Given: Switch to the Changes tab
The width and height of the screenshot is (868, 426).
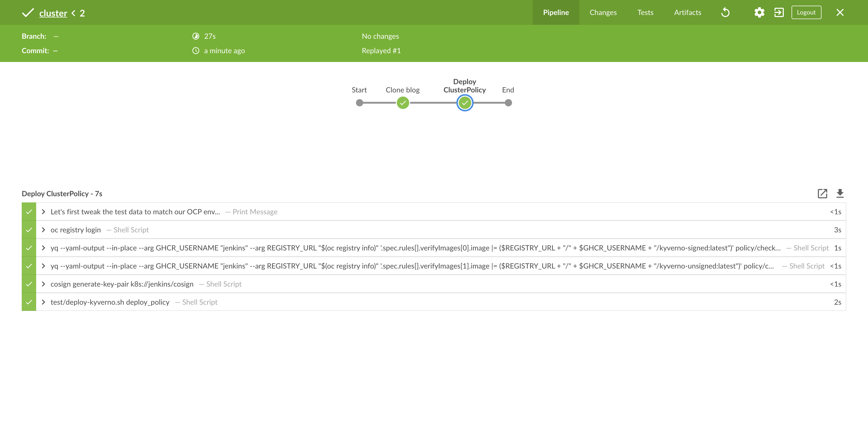Looking at the screenshot, I should [603, 12].
